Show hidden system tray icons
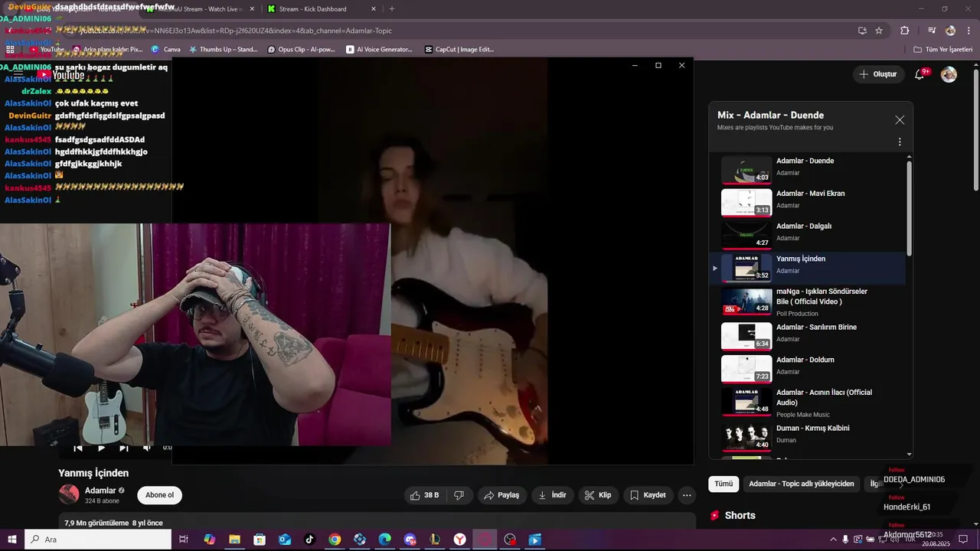The image size is (980, 551). (x=834, y=540)
